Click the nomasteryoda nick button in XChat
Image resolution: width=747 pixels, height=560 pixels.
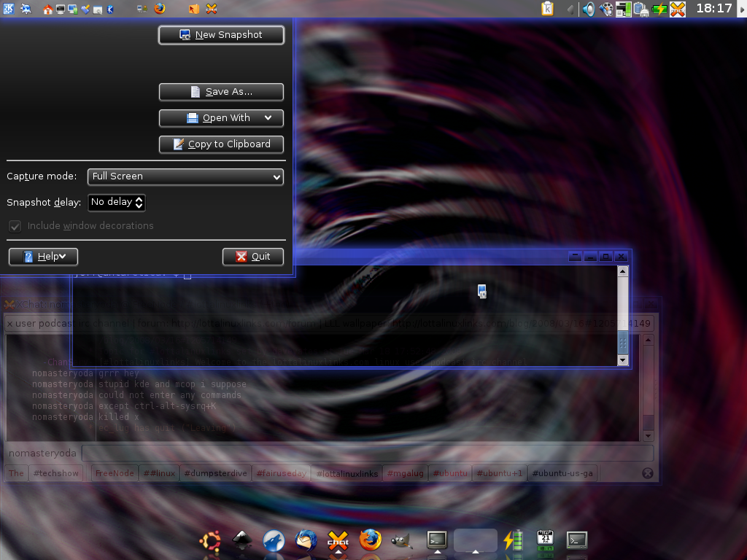42,454
